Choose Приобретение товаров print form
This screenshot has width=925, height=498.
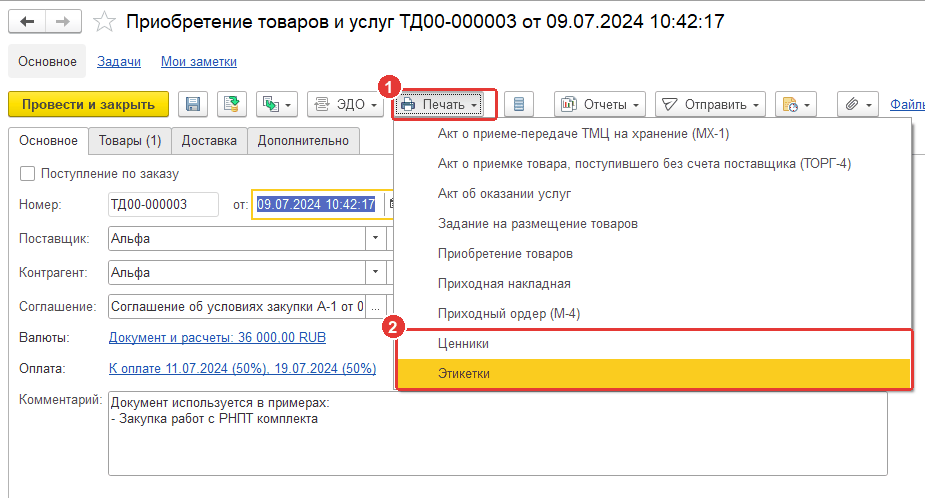pos(652,254)
